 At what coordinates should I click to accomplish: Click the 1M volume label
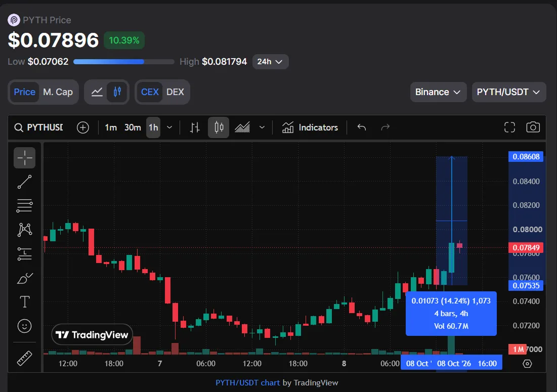[x=517, y=350]
